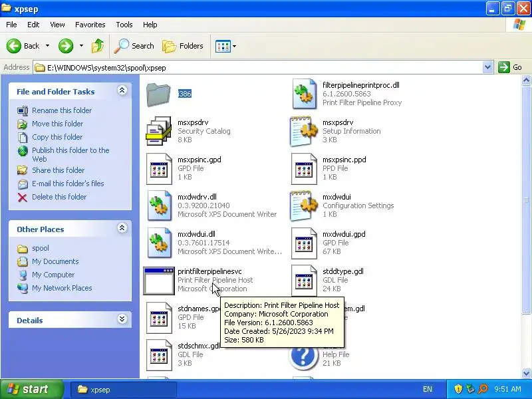Click the green Forward arrow button
Viewport: 532px width, 399px height.
66,46
